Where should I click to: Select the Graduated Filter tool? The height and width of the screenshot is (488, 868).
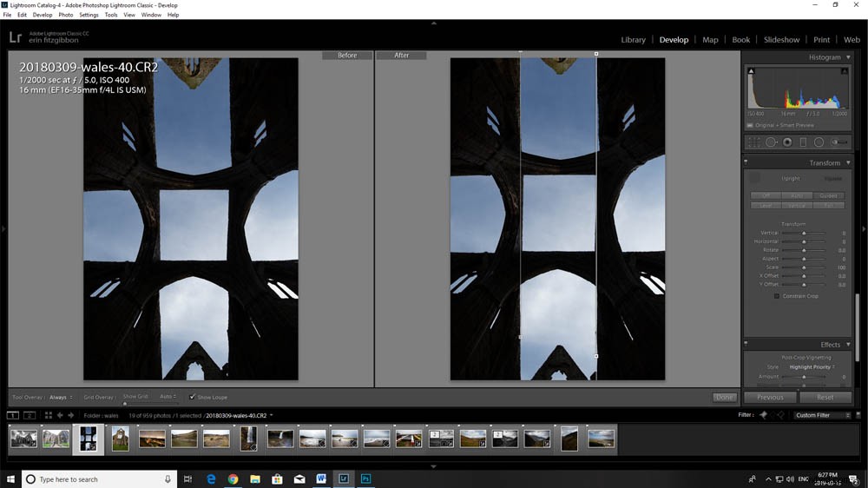point(803,142)
